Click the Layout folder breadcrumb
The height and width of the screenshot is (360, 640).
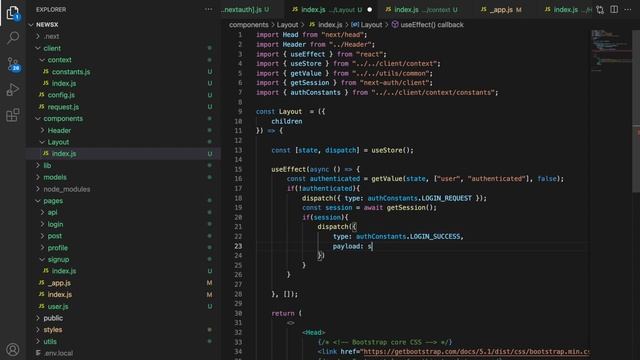(287, 25)
